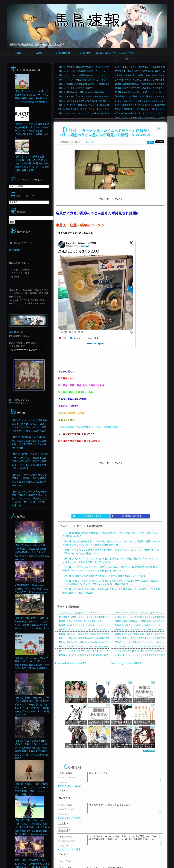Screen dimensions: 174x868
Task: Click なんでだ on comment 2
Action: tap(63, 830)
